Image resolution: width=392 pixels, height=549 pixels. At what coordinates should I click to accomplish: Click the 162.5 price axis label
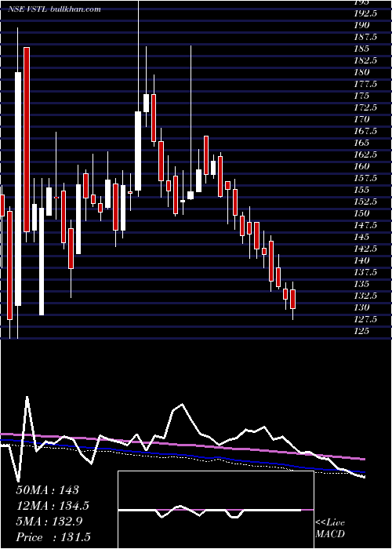[365, 155]
